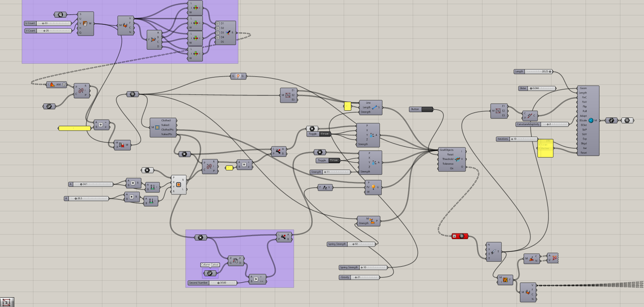Click the U Count slider
Viewport: 644px width, 307px height.
click(54, 23)
